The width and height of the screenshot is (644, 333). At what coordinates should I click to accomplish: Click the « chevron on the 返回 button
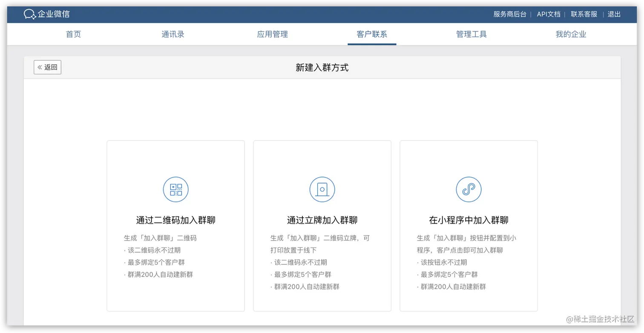coord(40,67)
